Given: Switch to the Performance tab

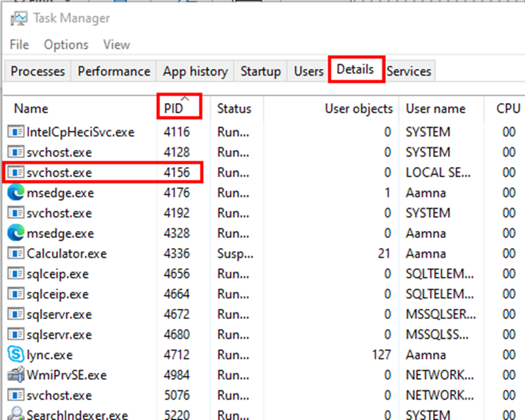Looking at the screenshot, I should pos(114,72).
